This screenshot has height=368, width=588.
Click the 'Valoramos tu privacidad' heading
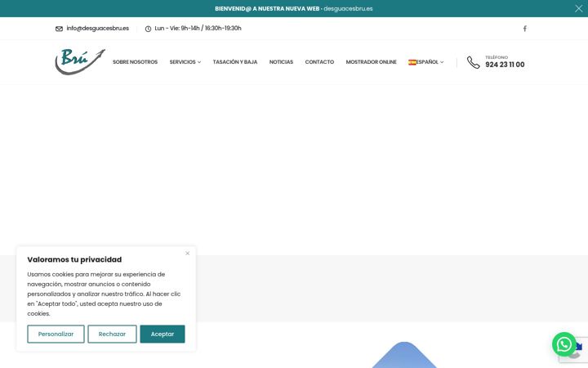[x=74, y=259]
